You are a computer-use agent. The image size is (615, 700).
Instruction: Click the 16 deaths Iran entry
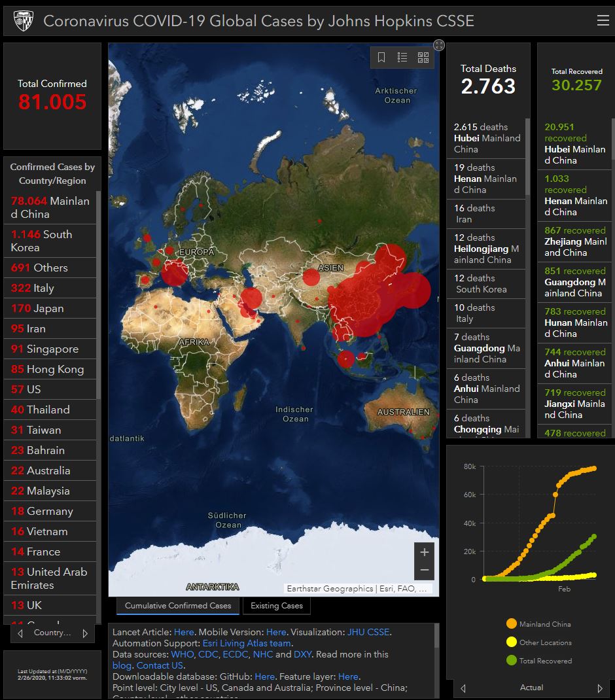486,214
